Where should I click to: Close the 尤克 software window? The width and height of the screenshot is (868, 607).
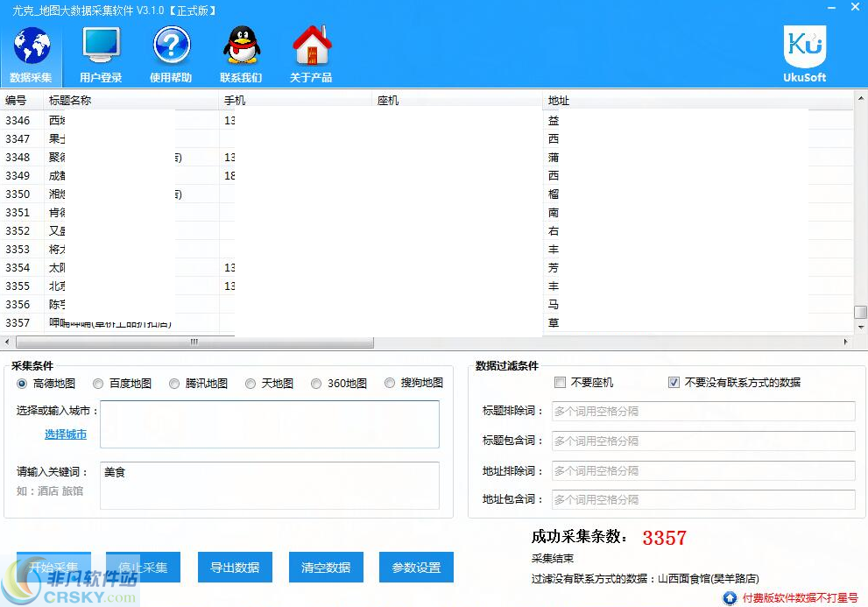855,7
